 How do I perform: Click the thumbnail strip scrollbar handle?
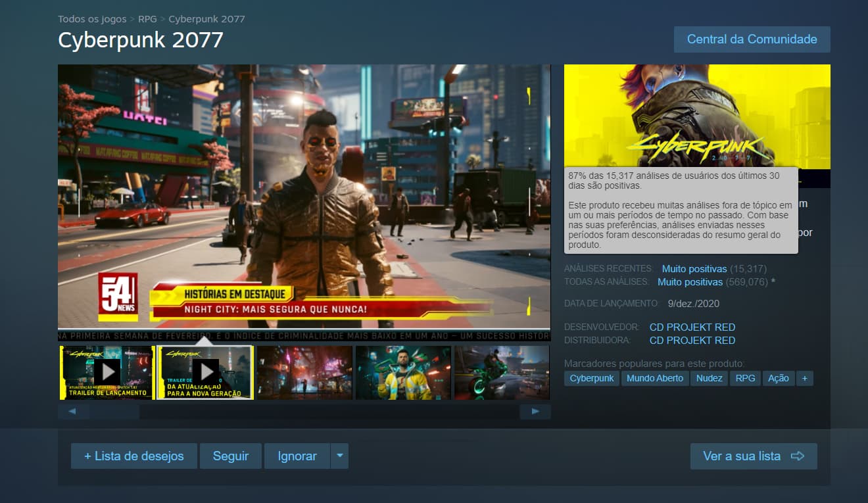pyautogui.click(x=114, y=412)
